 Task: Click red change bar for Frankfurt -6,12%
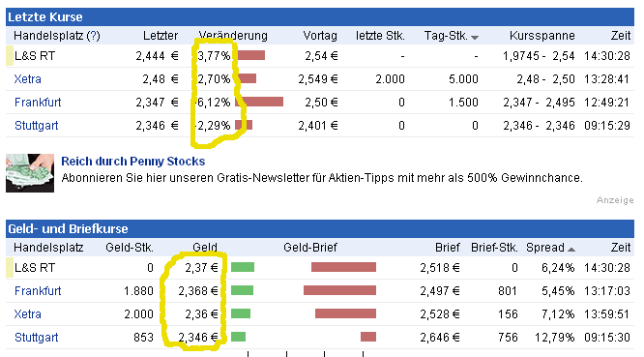click(x=259, y=102)
